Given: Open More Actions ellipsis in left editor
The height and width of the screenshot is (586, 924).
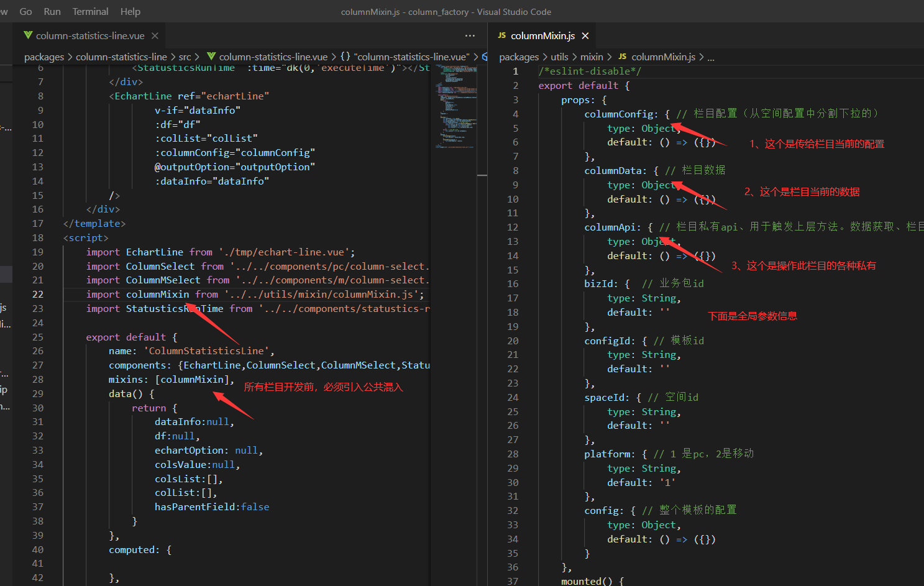Looking at the screenshot, I should click(470, 36).
